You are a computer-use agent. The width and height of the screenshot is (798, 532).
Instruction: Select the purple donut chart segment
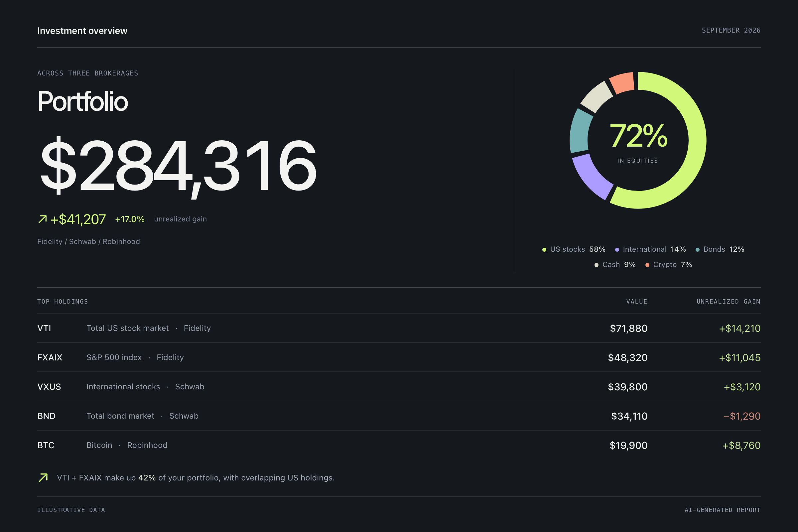click(591, 178)
